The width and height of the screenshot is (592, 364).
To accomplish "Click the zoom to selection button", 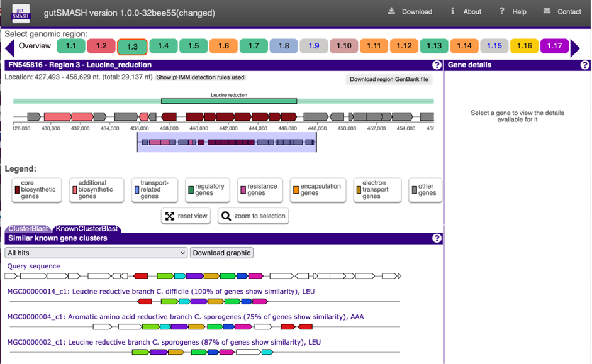I will (x=254, y=216).
